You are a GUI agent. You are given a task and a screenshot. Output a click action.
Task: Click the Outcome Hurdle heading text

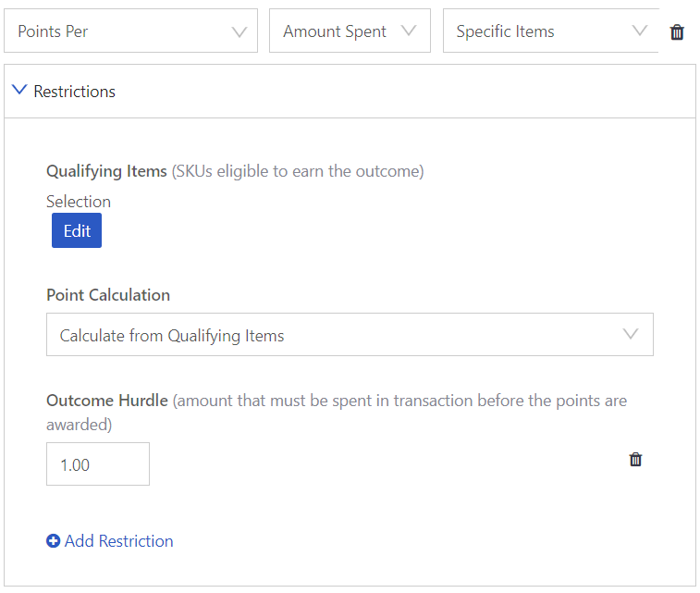tap(107, 401)
